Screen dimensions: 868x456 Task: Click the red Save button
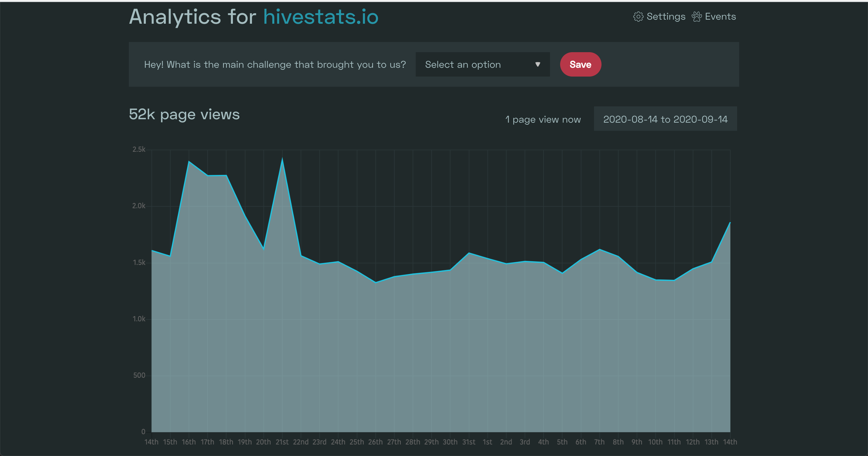580,64
